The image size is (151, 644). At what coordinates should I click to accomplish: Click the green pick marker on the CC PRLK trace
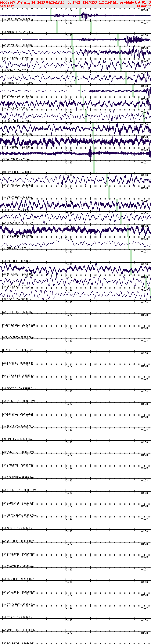point(129,243)
